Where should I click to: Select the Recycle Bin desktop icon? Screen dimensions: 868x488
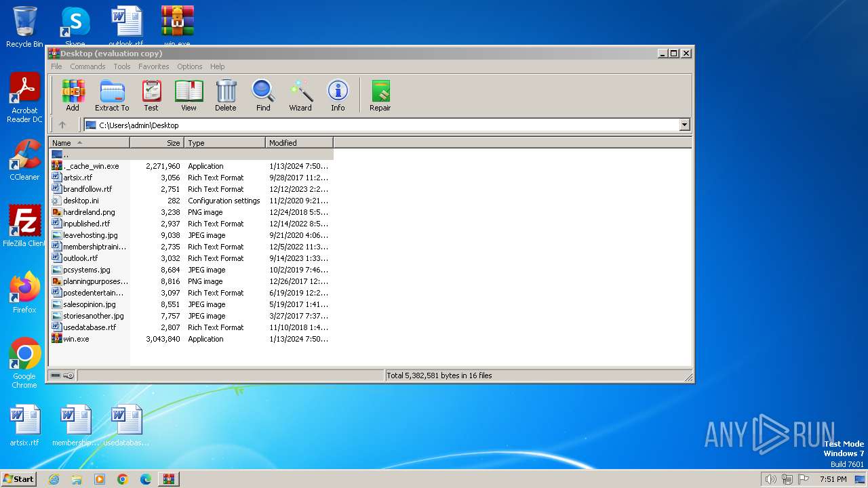pos(24,27)
